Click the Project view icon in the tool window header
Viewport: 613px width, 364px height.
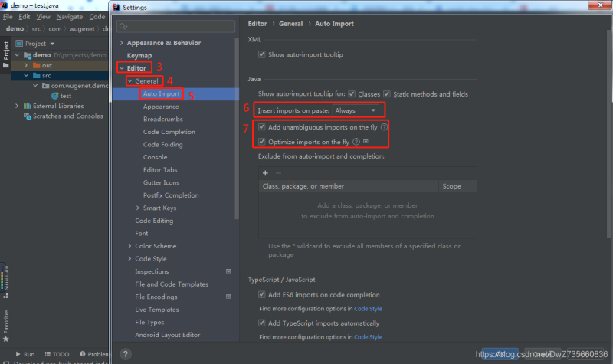[x=18, y=44]
